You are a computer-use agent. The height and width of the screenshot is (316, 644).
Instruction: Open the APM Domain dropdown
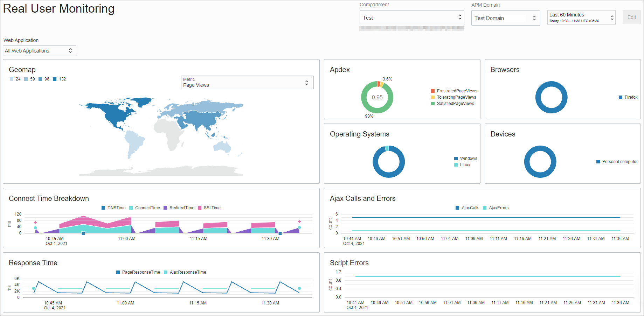(x=505, y=18)
